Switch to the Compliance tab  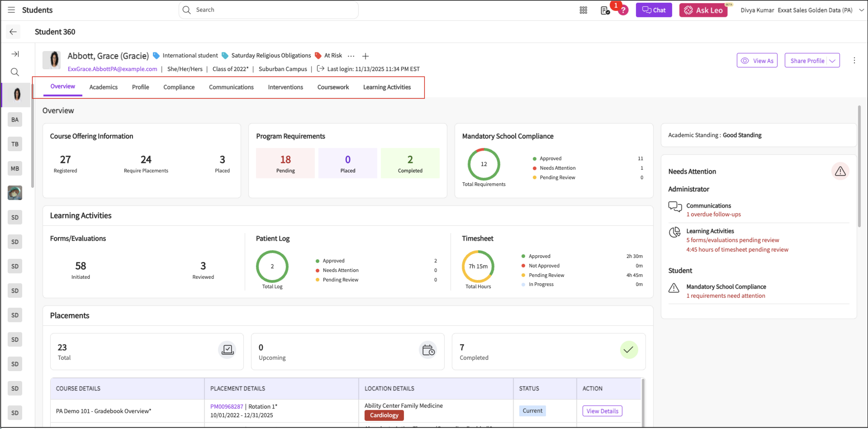click(x=179, y=87)
